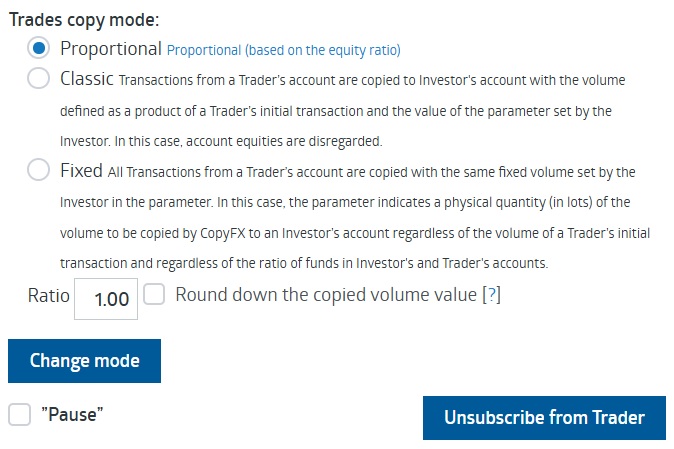Click the blue "based on the equity ratio" text
This screenshot has height=449, width=674.
coord(283,50)
